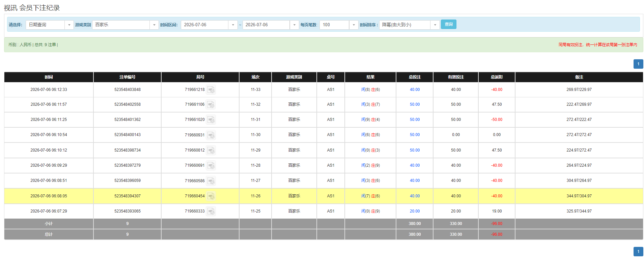Image resolution: width=644 pixels, height=259 pixels.
Task: Click the end date input field
Action: pyautogui.click(x=266, y=25)
